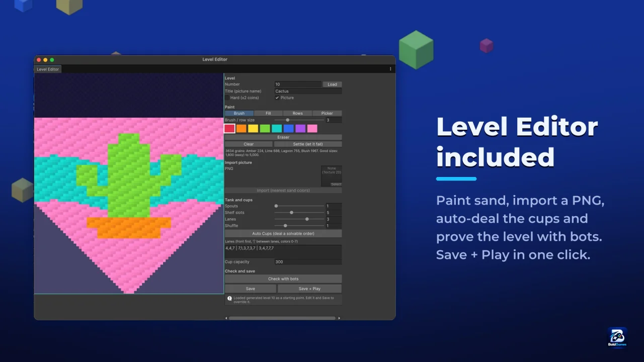
Task: Select the Level Editor tab
Action: pos(48,69)
